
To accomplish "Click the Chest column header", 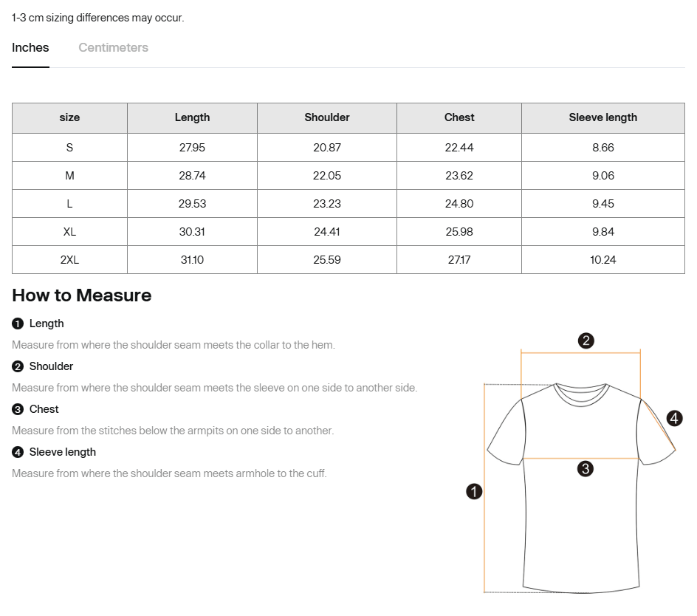I will pyautogui.click(x=459, y=117).
